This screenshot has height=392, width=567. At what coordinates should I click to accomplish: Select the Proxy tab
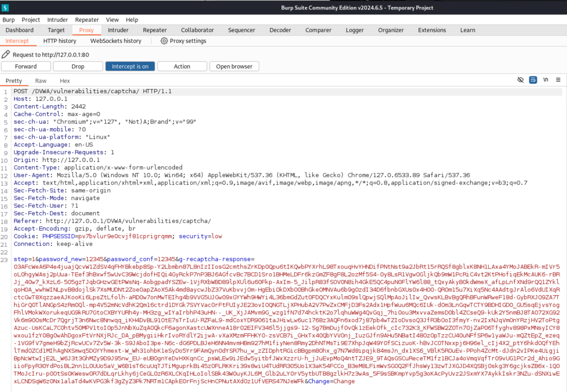[x=86, y=30]
